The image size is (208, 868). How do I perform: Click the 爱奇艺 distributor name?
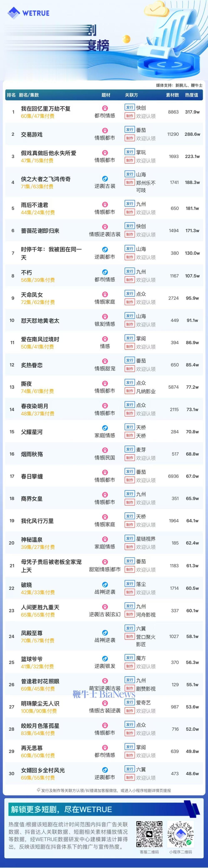point(143,702)
